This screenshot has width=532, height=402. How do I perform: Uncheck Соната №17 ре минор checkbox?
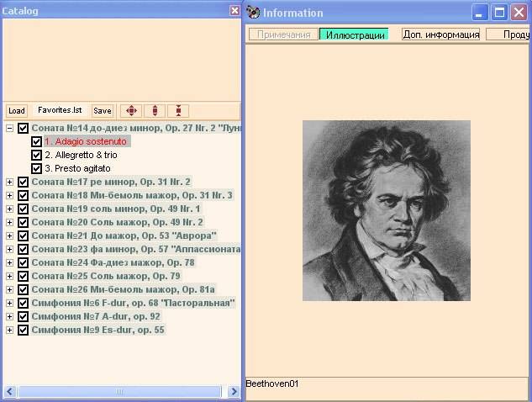23,182
